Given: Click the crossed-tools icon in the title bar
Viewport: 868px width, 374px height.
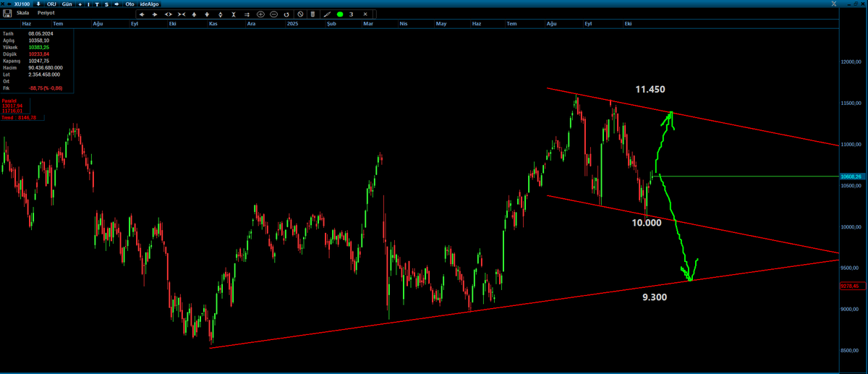Looking at the screenshot, I should tap(835, 4).
